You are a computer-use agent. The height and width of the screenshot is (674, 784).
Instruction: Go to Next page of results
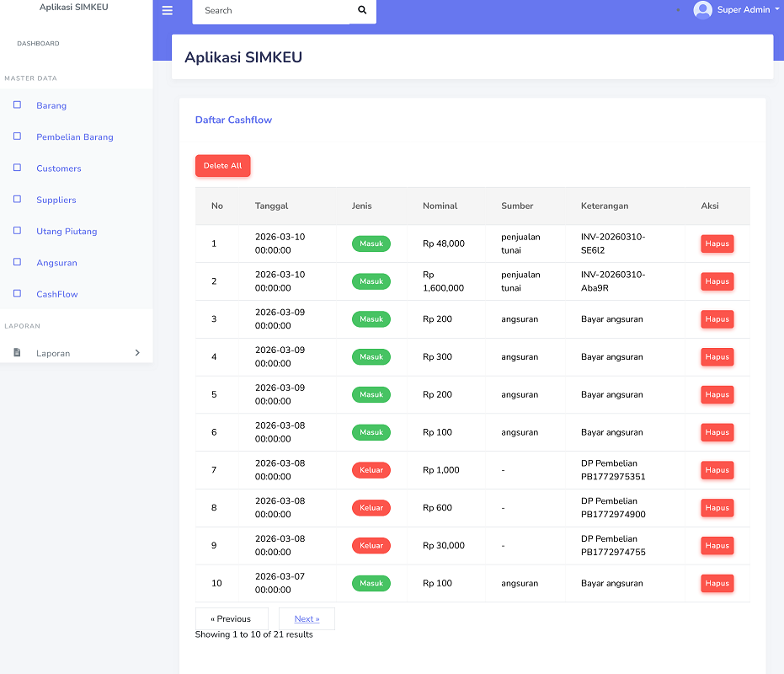point(307,619)
